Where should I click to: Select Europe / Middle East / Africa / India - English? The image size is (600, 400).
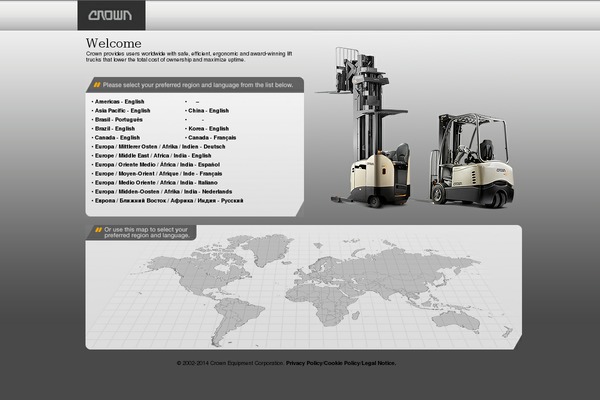pyautogui.click(x=153, y=156)
